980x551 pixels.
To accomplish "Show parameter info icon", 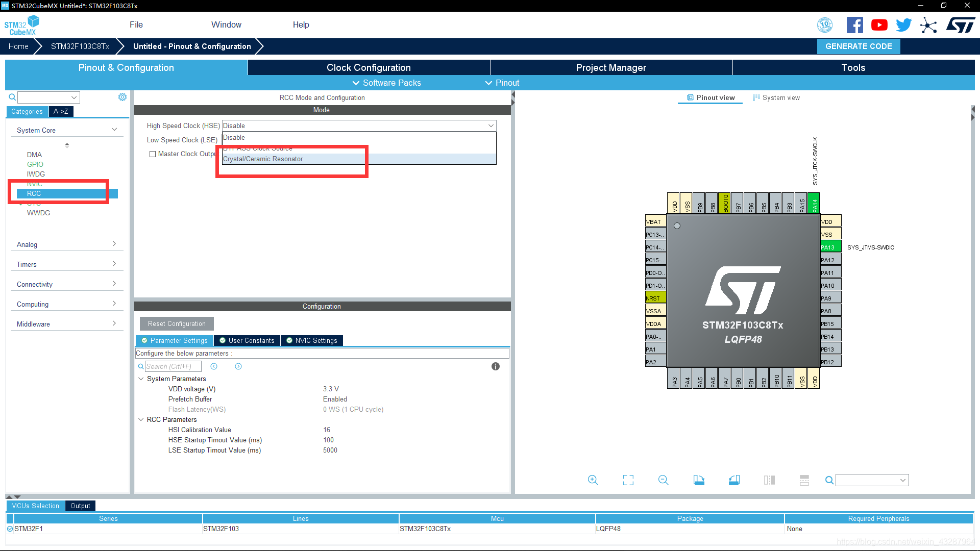I will 495,366.
